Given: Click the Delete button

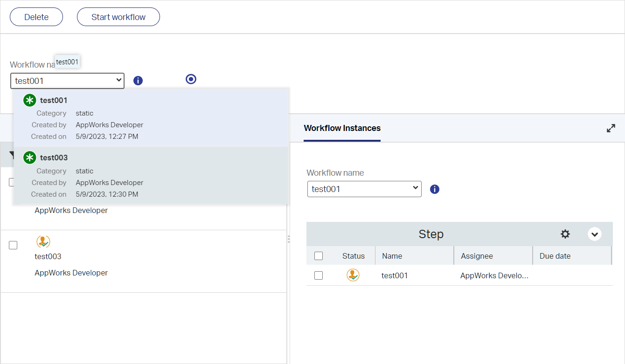Looking at the screenshot, I should tap(36, 17).
